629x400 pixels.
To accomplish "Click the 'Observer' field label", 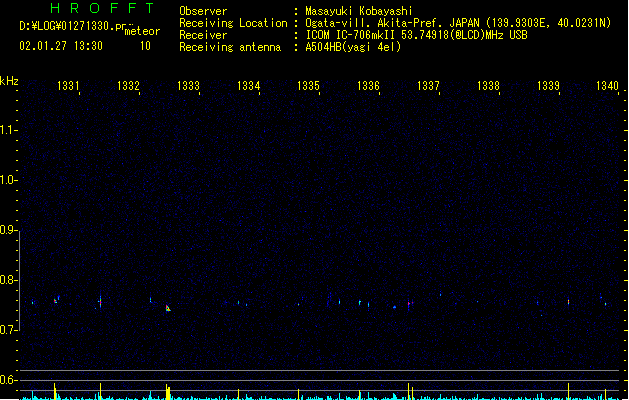I will [203, 11].
